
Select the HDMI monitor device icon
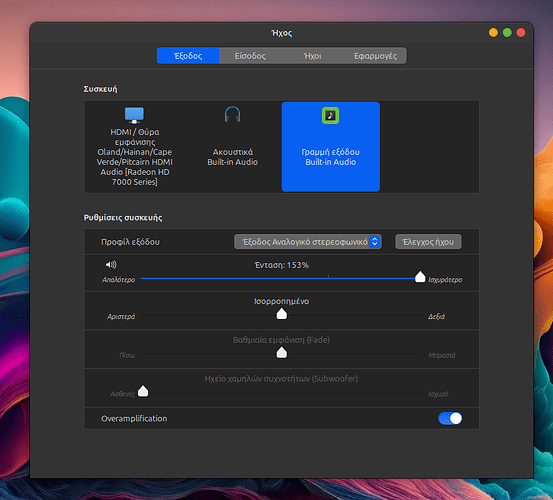tap(134, 115)
